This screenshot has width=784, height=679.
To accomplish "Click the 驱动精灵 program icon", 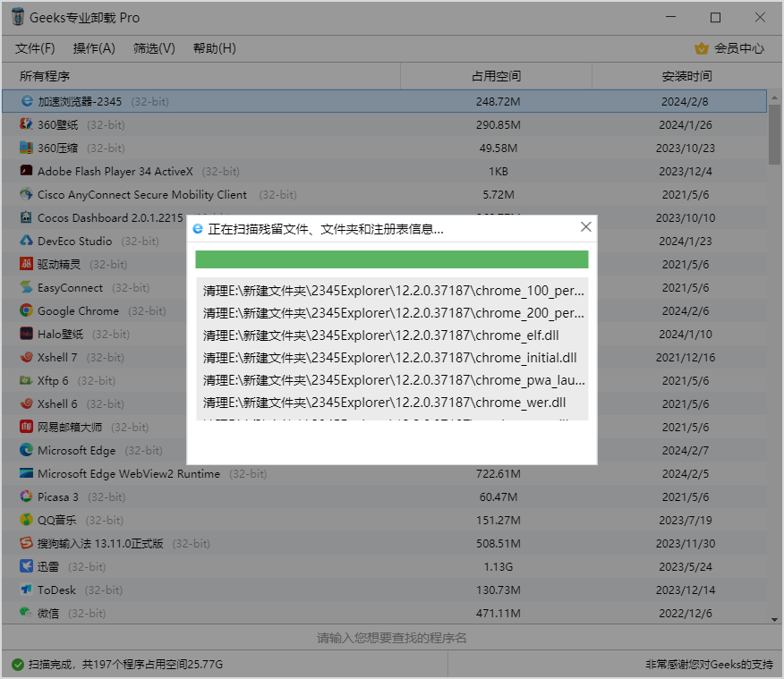I will 26,264.
